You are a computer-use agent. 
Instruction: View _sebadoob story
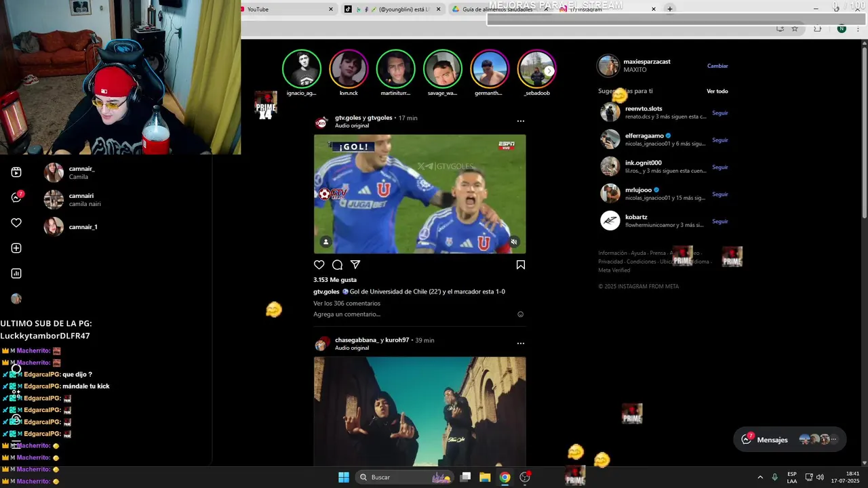(536, 69)
